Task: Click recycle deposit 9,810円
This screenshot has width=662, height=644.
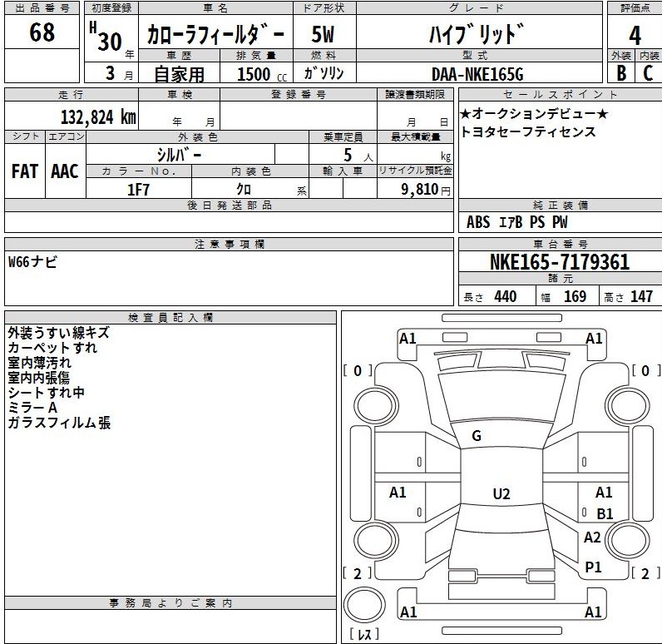Action: tap(426, 189)
